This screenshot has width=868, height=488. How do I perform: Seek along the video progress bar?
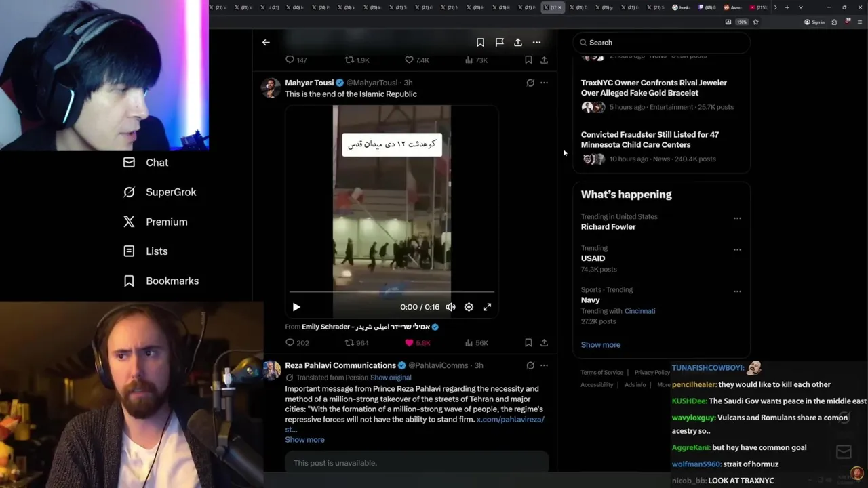[x=392, y=292]
